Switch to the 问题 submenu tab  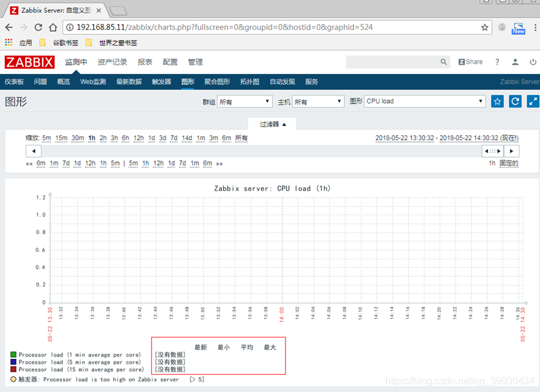point(40,81)
